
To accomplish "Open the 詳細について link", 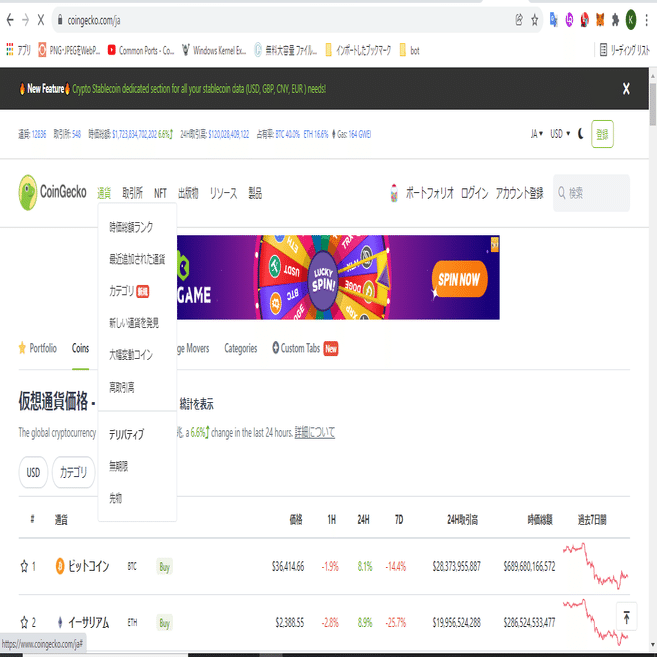I will 315,432.
